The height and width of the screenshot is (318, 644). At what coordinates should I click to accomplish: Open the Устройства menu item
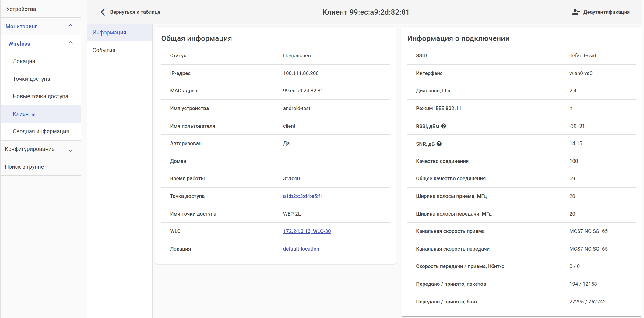pos(21,9)
